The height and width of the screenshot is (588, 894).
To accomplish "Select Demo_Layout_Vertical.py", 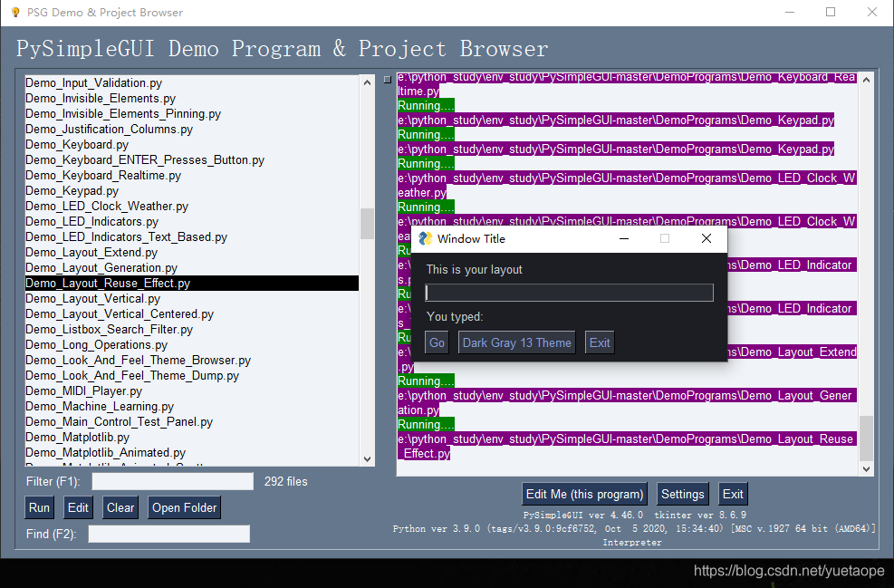I will click(192, 298).
